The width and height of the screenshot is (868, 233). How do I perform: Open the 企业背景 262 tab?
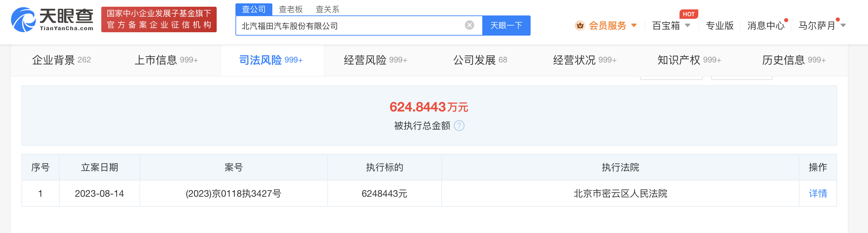(61, 60)
